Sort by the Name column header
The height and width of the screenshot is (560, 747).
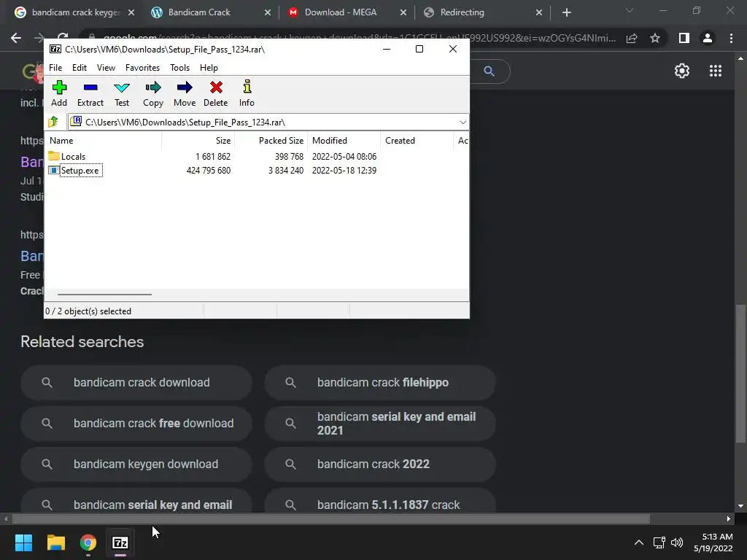[x=104, y=141]
